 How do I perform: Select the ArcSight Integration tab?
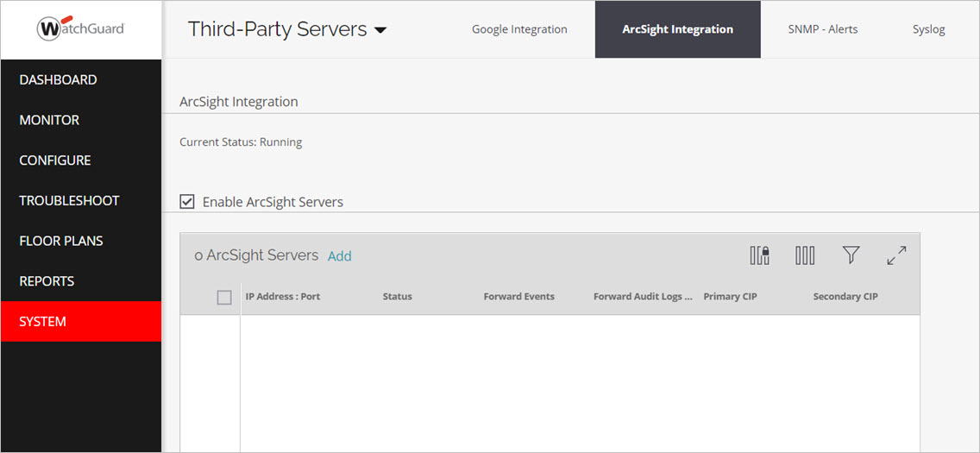pyautogui.click(x=677, y=29)
